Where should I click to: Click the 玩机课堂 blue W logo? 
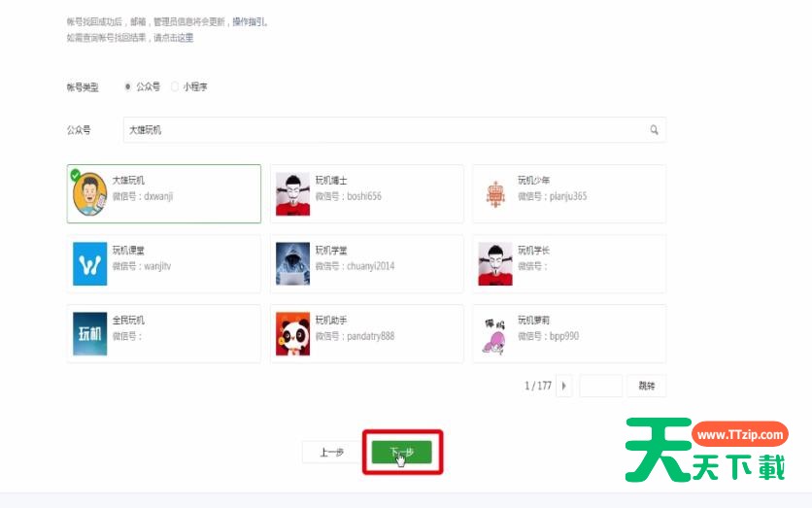click(90, 264)
